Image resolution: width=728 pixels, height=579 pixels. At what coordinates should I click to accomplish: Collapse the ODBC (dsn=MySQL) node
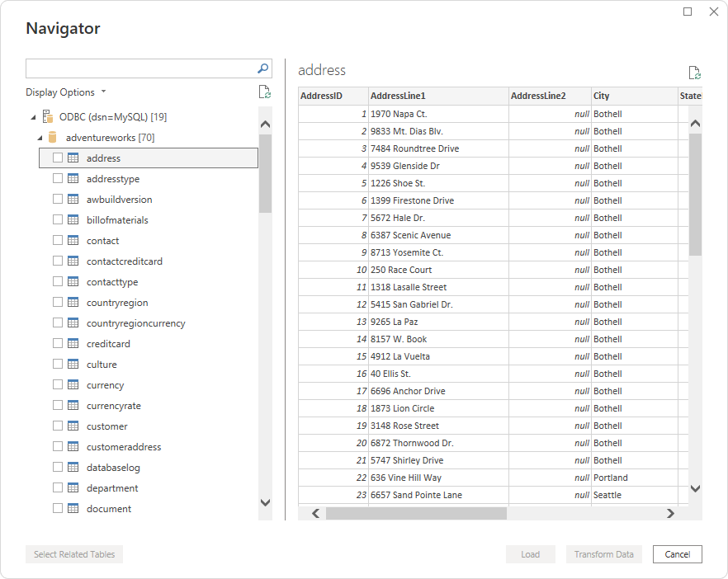click(32, 117)
